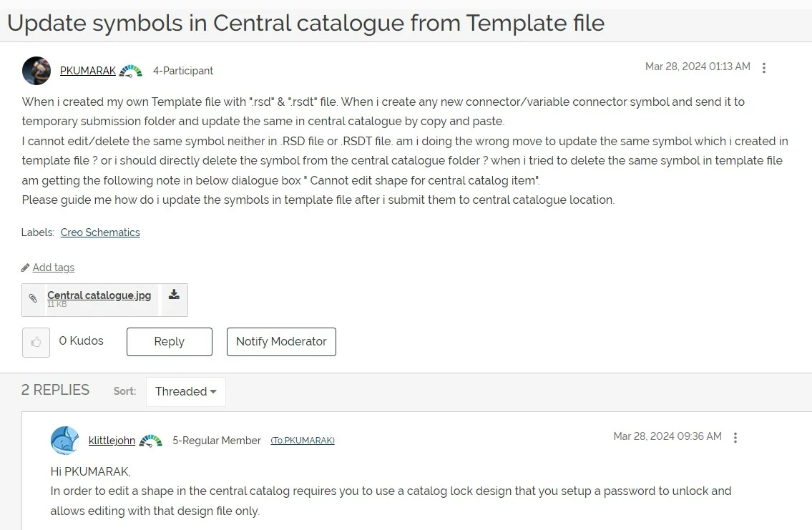Expand the Threaded sort dropdown
The width and height of the screenshot is (812, 530).
(x=185, y=391)
